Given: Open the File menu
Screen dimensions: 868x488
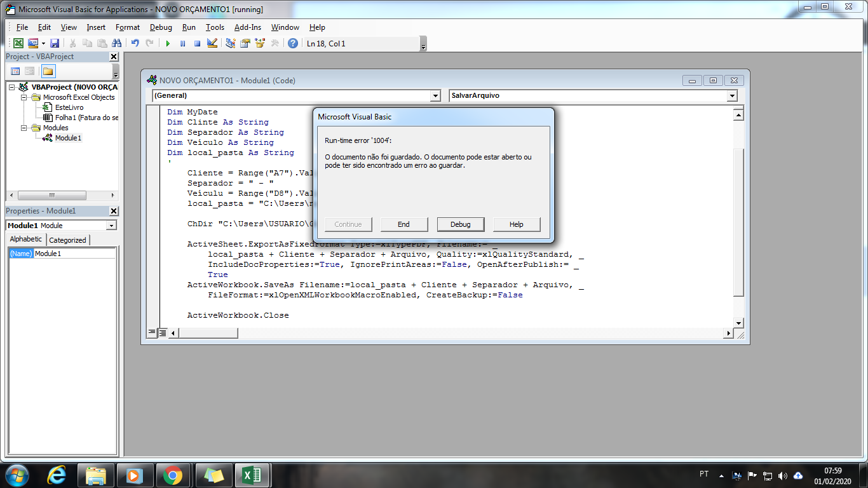Looking at the screenshot, I should (22, 27).
